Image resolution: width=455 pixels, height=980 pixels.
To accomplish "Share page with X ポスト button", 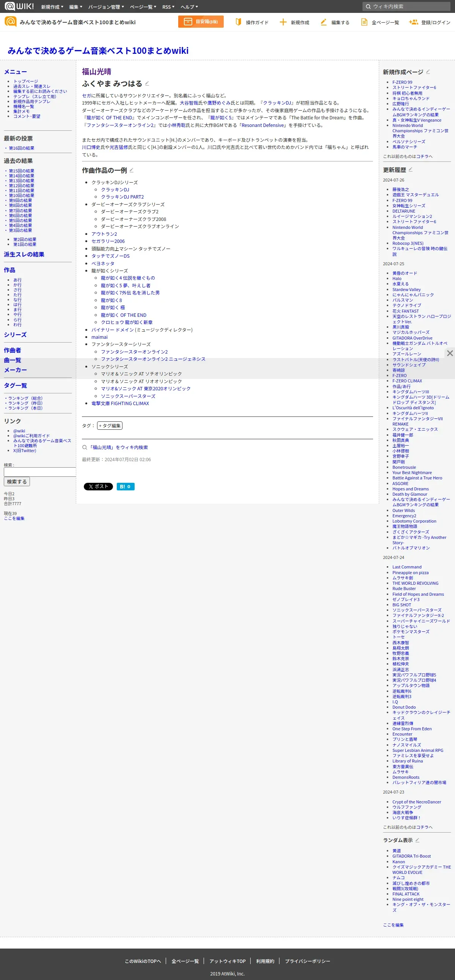I will point(98,486).
